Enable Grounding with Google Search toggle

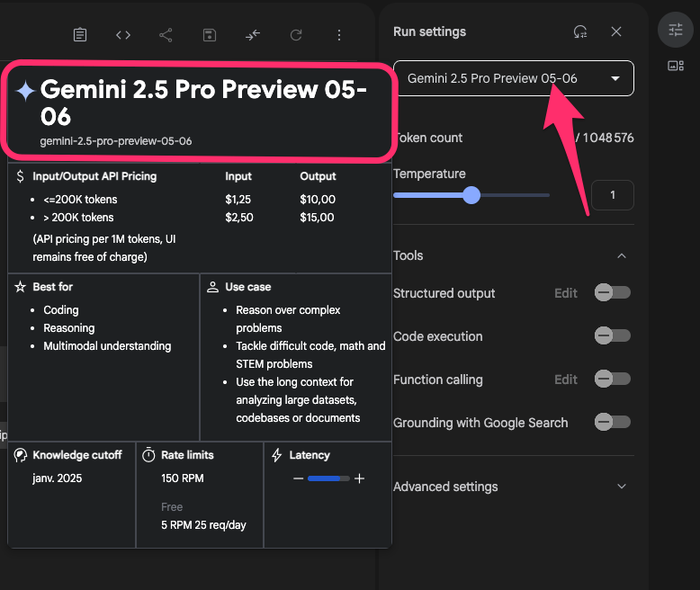coord(612,422)
